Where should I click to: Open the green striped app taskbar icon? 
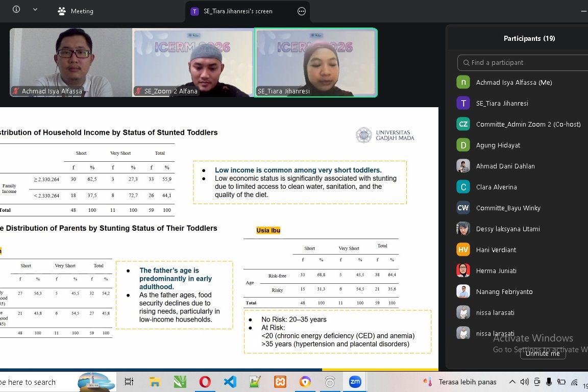180,382
